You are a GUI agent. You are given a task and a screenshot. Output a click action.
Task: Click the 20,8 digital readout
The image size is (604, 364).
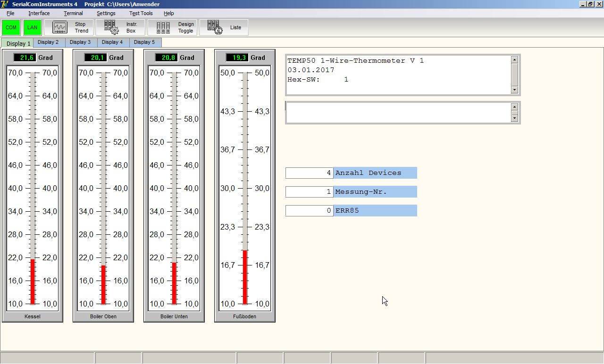tap(166, 58)
